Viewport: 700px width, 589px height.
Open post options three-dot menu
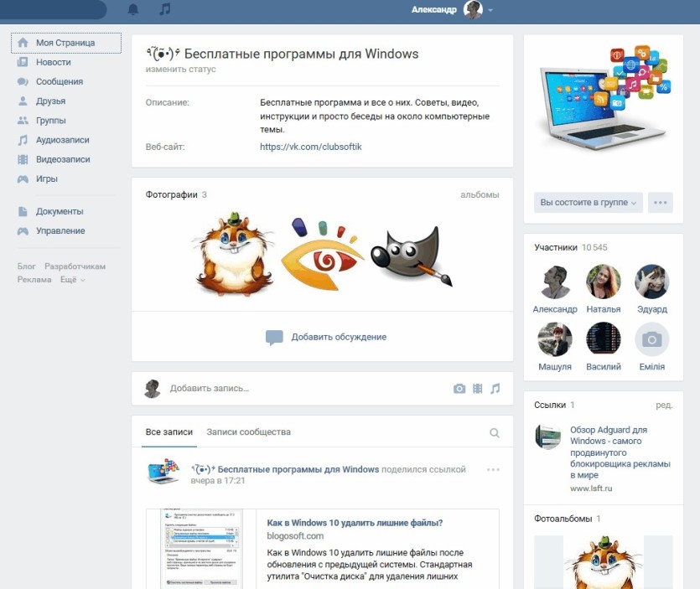[493, 469]
